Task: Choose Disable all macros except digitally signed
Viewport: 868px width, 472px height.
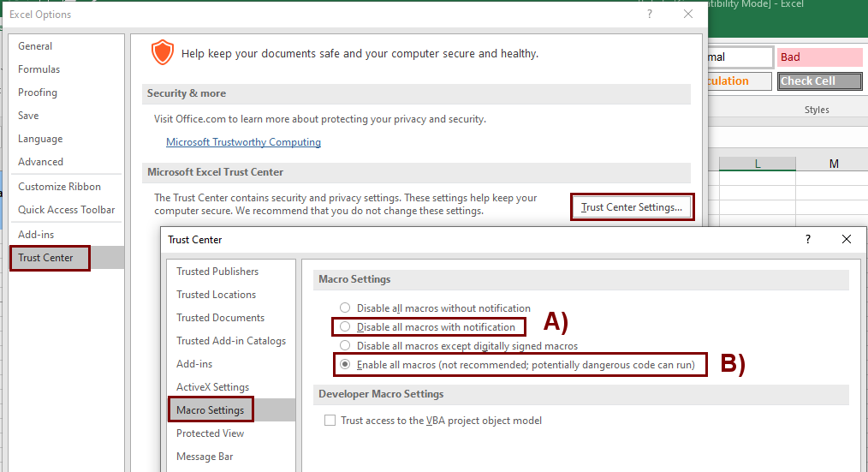Action: 345,346
